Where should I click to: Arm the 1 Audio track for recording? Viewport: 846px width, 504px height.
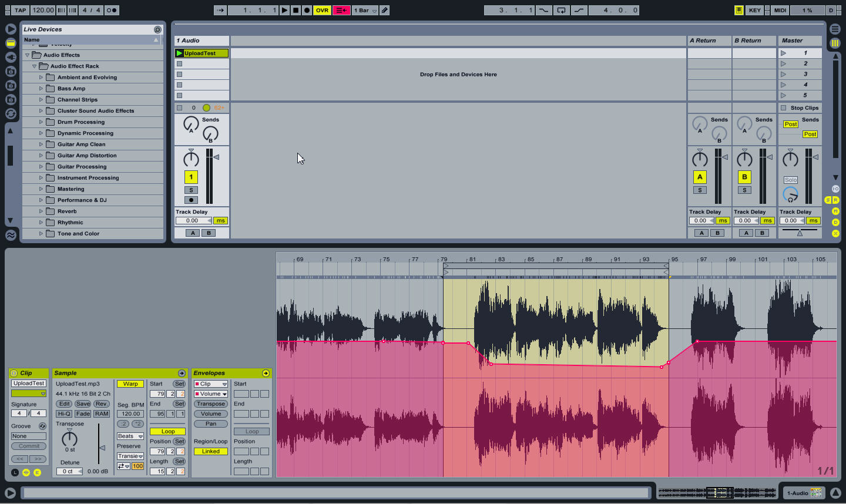[x=191, y=200]
